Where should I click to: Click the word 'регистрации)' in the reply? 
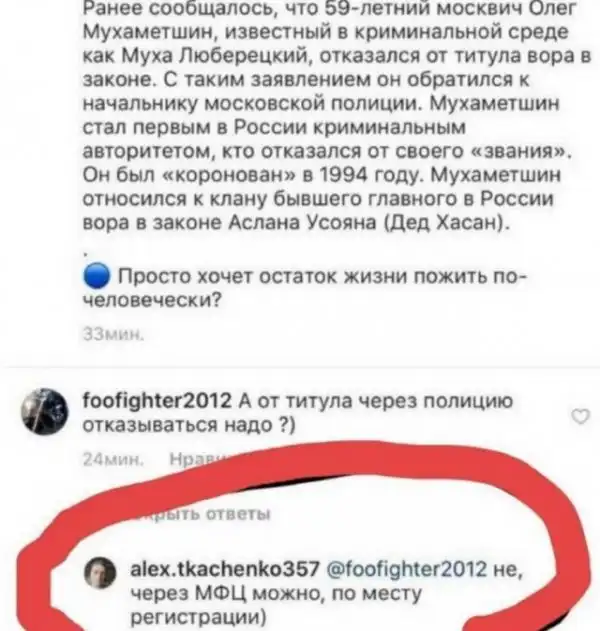pos(199,618)
